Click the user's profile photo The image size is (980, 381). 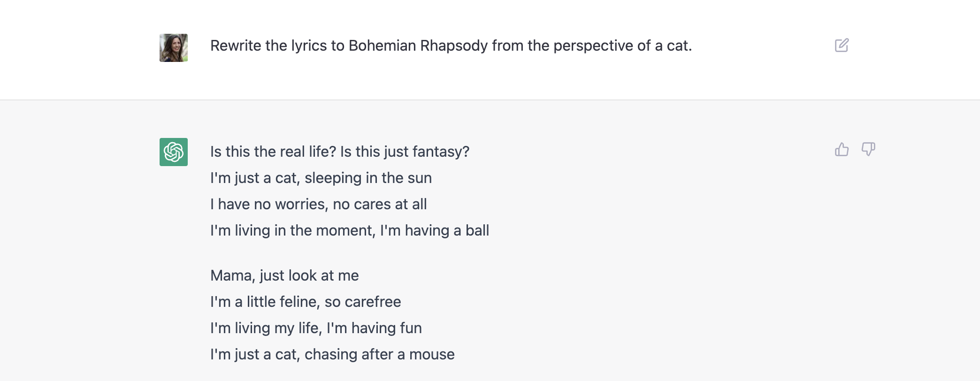pyautogui.click(x=174, y=48)
